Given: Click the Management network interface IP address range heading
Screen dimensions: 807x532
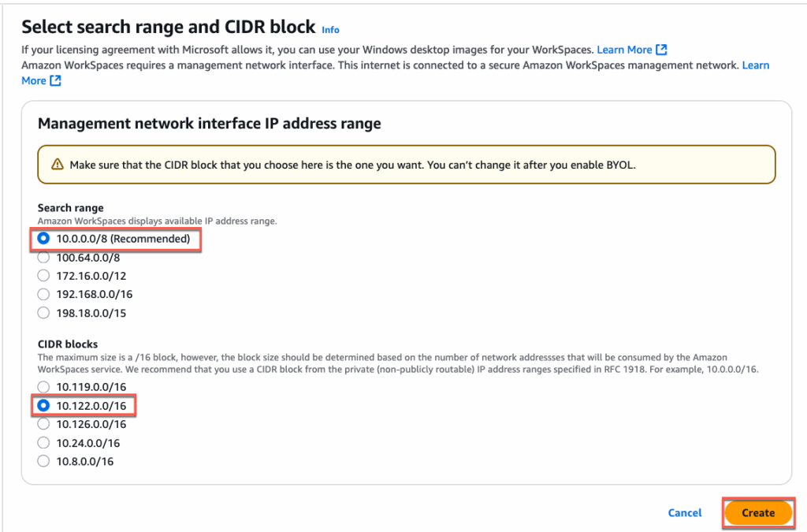Looking at the screenshot, I should click(x=210, y=124).
